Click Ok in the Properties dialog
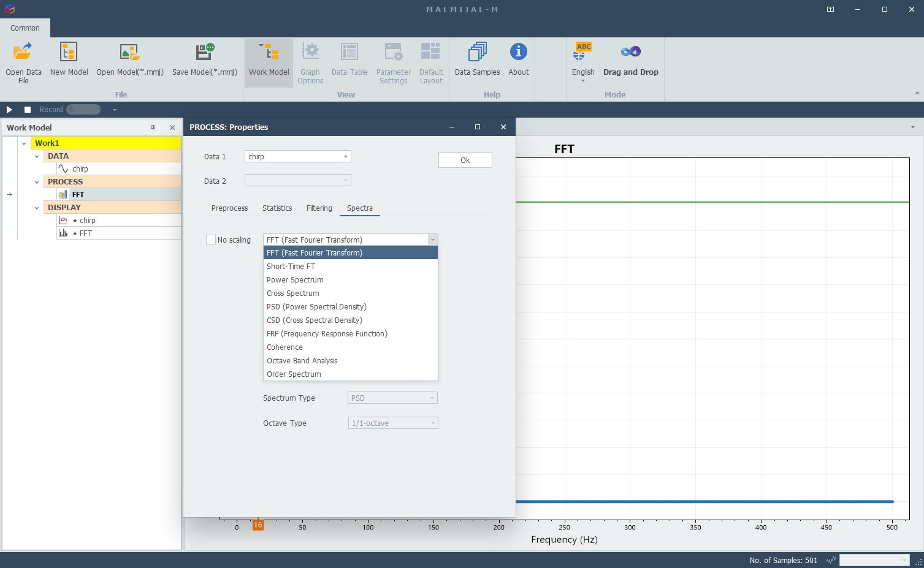Viewport: 924px width, 568px height. pos(465,160)
